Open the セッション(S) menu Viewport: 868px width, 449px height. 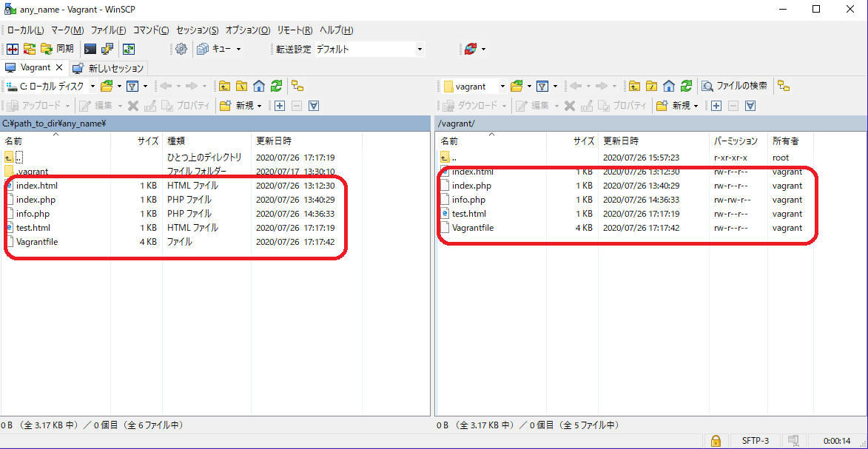[x=197, y=30]
